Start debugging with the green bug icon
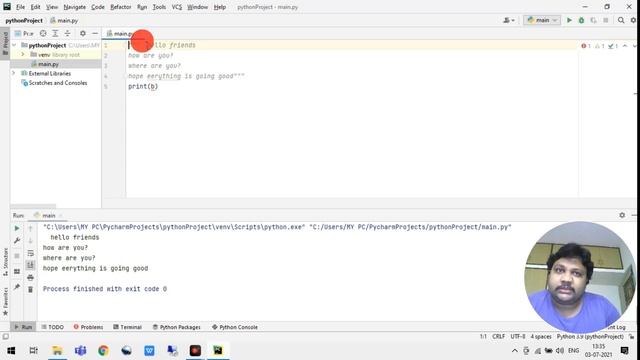 pos(581,20)
